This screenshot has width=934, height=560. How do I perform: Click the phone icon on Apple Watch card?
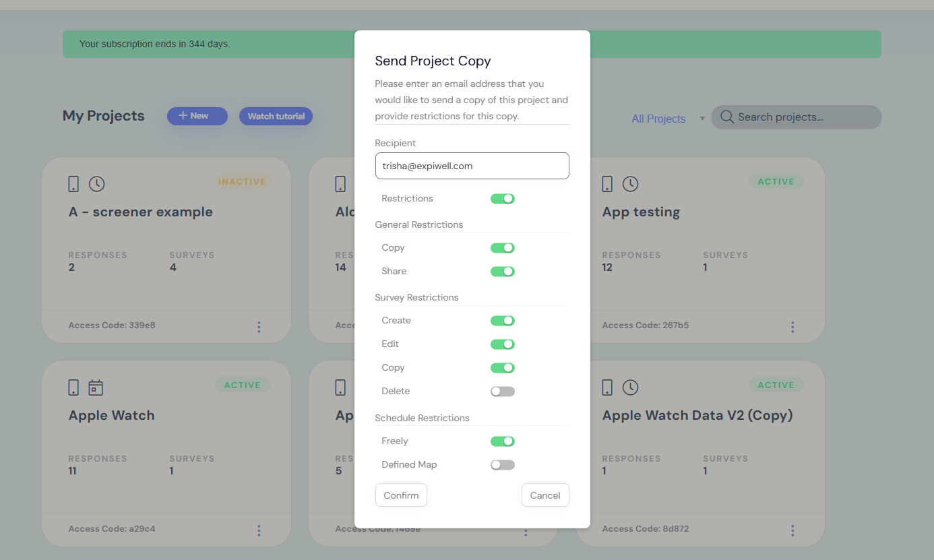[74, 387]
